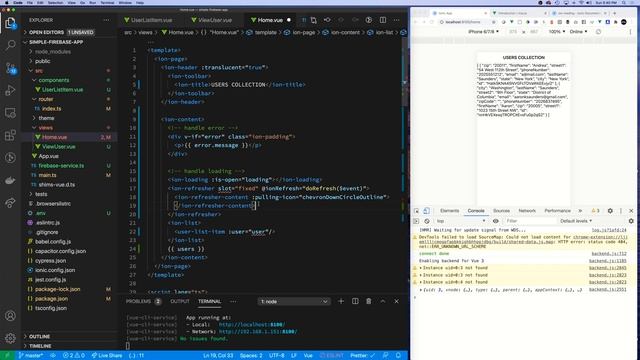Open DevTools settings gear
Image resolution: width=640 pixels, height=360 pixels.
point(610,211)
